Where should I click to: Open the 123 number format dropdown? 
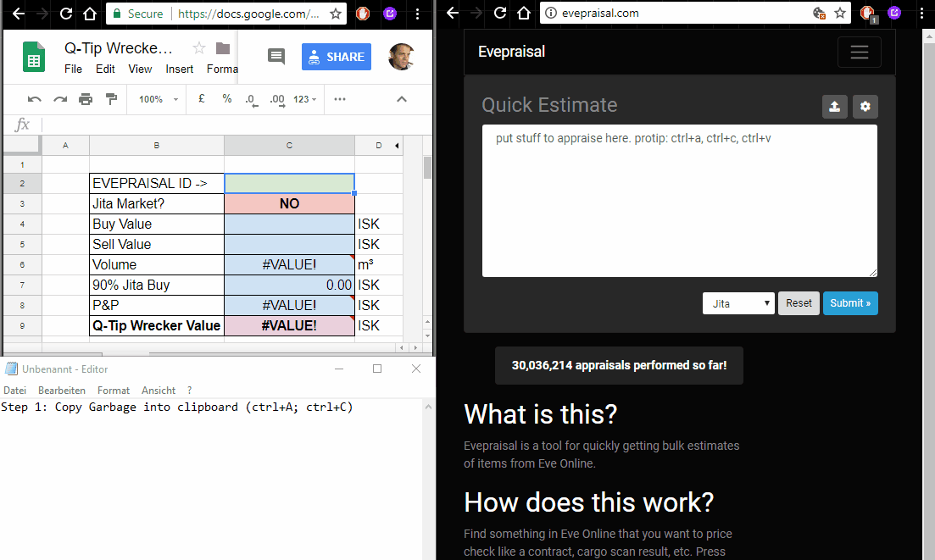(x=304, y=99)
